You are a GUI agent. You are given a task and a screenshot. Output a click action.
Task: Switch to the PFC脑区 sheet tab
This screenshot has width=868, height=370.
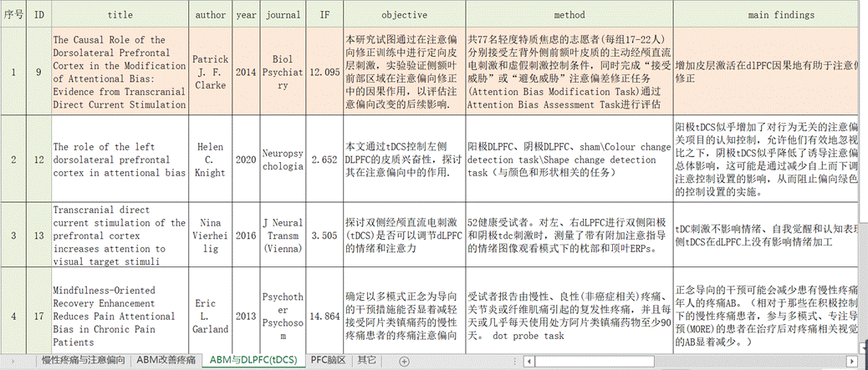click(x=328, y=361)
